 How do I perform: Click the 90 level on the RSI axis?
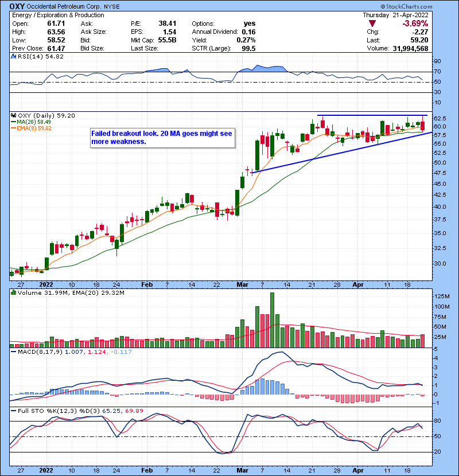tap(437, 61)
